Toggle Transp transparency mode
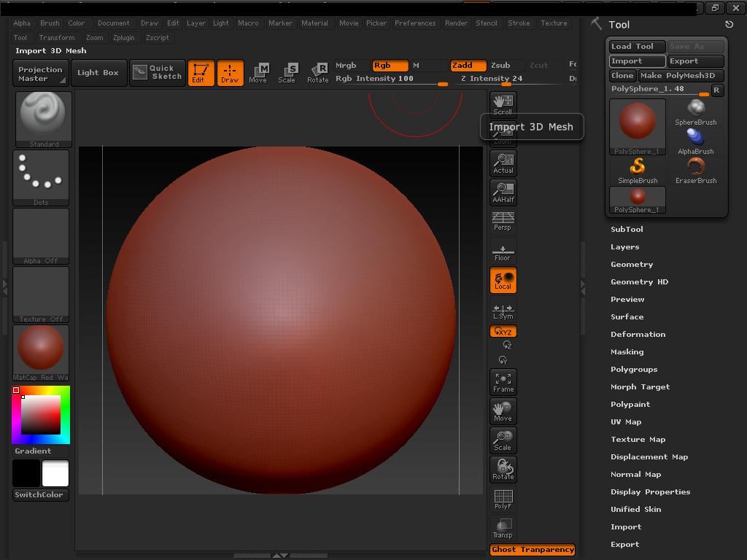The height and width of the screenshot is (560, 747). tap(503, 528)
